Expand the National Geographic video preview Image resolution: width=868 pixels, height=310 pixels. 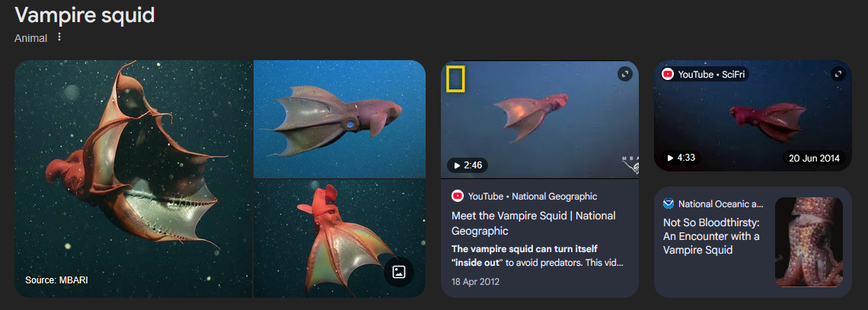625,74
